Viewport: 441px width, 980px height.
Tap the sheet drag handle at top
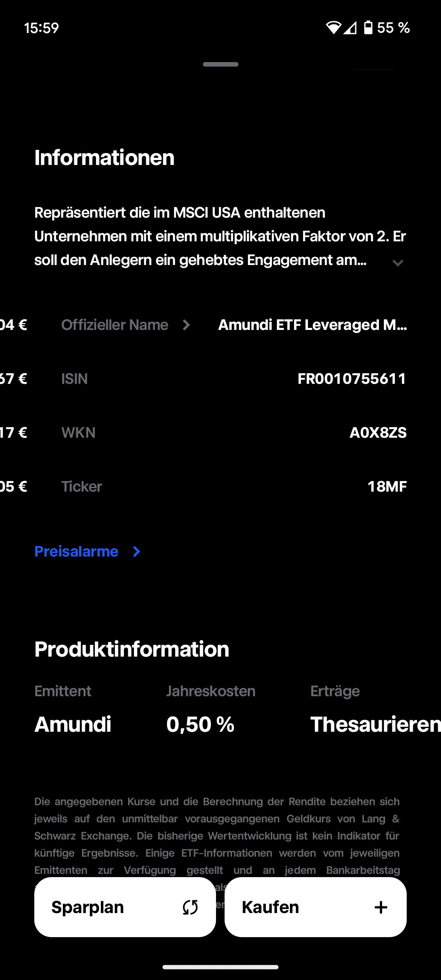[x=220, y=65]
